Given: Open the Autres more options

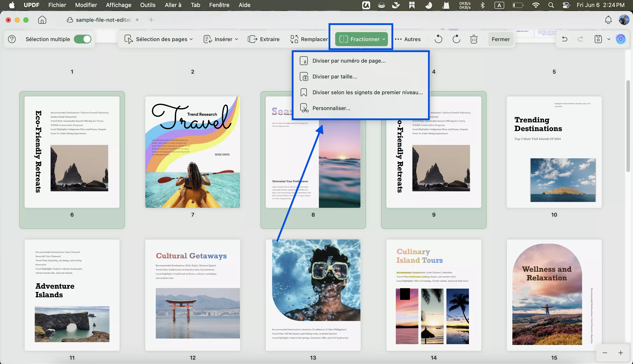Looking at the screenshot, I should click(408, 39).
